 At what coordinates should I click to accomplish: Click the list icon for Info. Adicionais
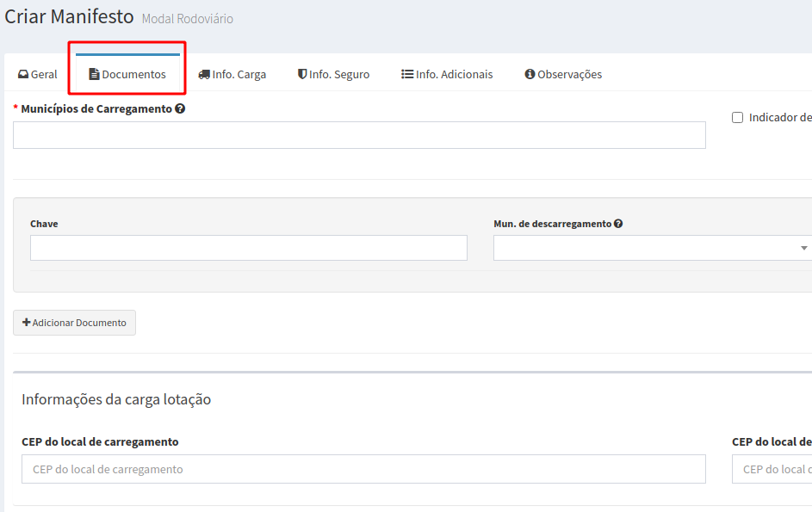tap(407, 75)
